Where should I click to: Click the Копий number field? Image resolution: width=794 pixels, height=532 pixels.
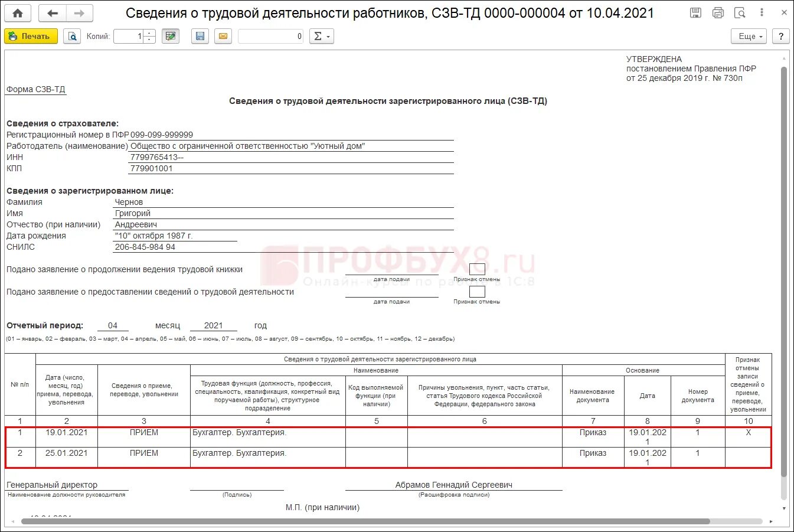click(129, 36)
